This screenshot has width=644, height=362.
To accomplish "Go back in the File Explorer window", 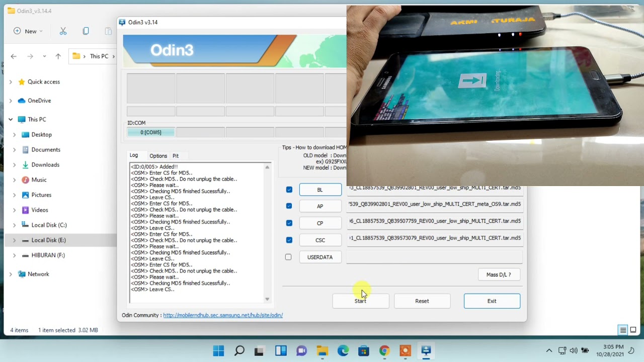I will pos(14,56).
